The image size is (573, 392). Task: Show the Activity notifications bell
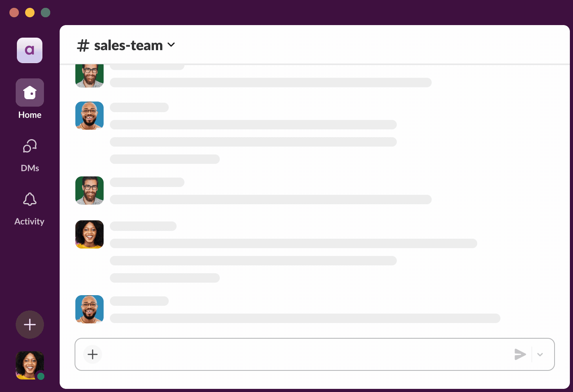pos(30,200)
